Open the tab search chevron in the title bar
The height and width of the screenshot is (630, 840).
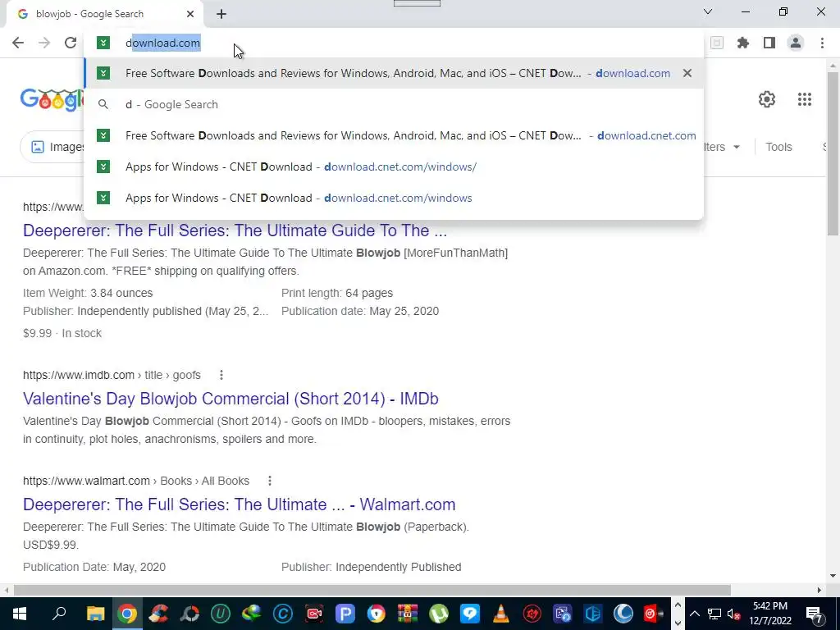pyautogui.click(x=708, y=11)
